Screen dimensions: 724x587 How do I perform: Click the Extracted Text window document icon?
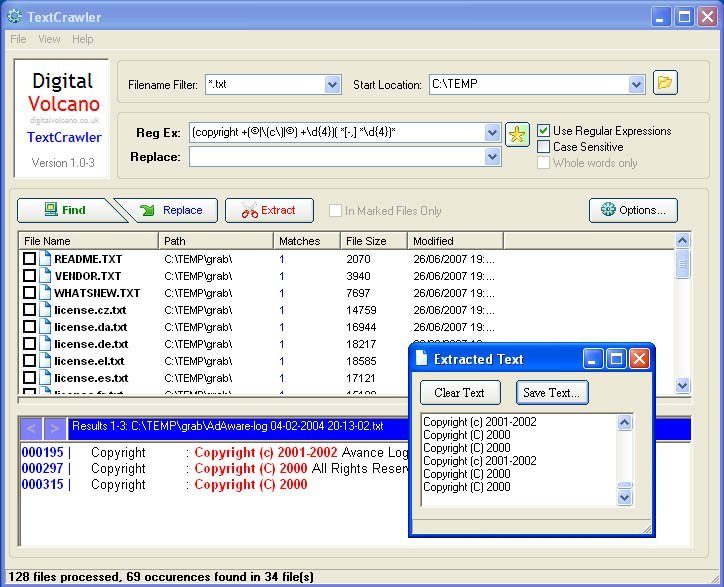point(421,358)
